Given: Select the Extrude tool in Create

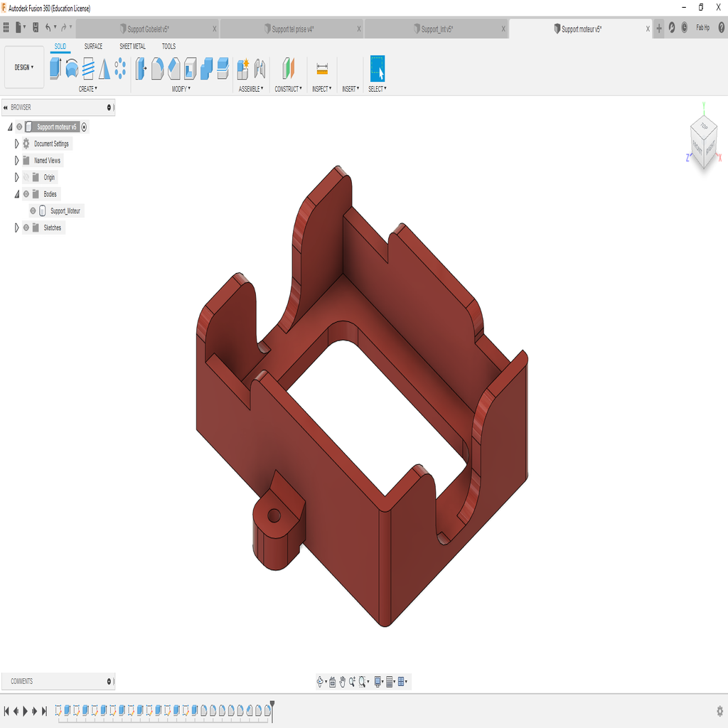Looking at the screenshot, I should click(55, 68).
